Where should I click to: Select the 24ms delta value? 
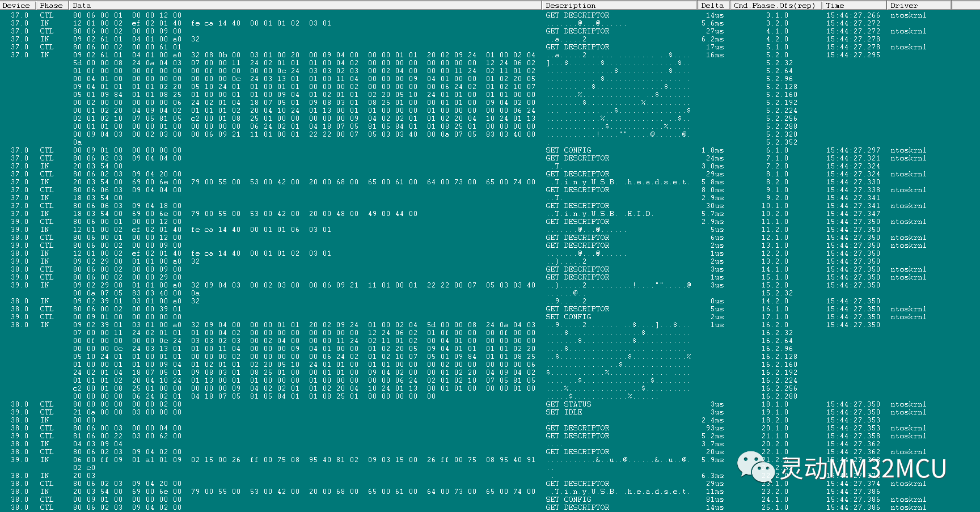pos(715,158)
